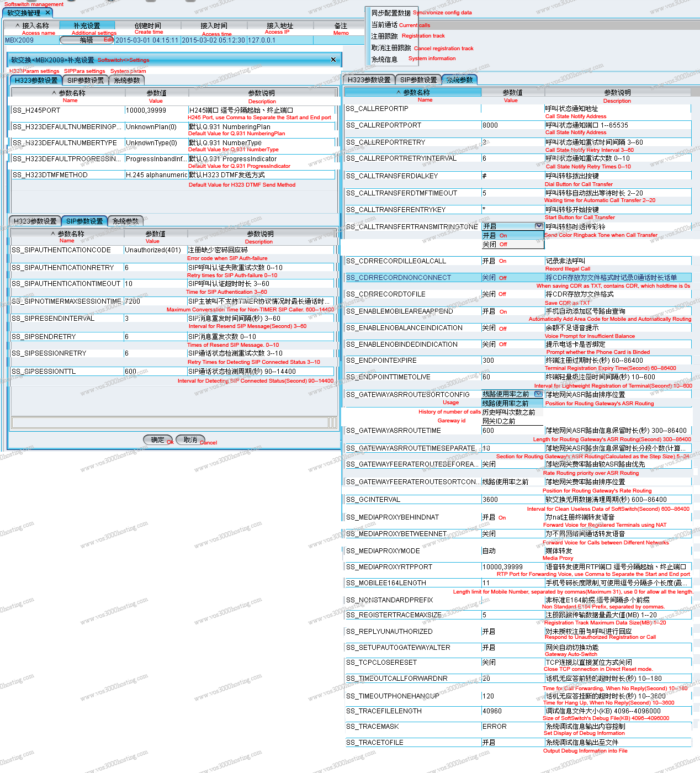Image resolution: width=700 pixels, height=773 pixels.
Task: Pick 网关ID之前 in the dropdown list
Action: tap(513, 421)
